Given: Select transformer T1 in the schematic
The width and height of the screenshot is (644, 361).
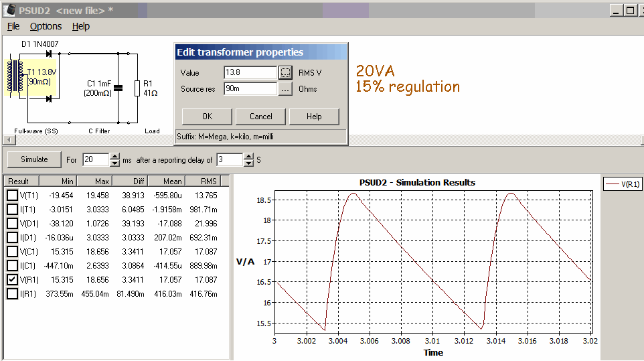Looking at the screenshot, I should [x=15, y=77].
